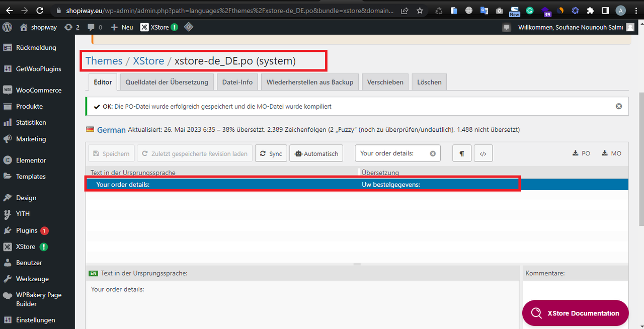Open the WordPress logo menu
Screen dimensions: 644x329
(x=7, y=27)
